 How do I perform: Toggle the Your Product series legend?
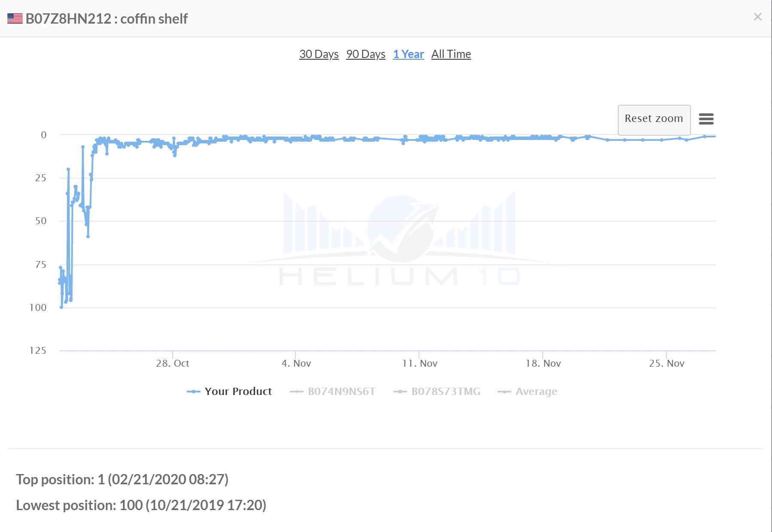(x=238, y=392)
